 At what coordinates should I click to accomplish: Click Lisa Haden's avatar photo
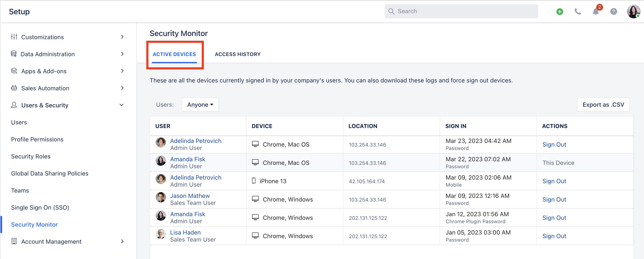tap(161, 234)
